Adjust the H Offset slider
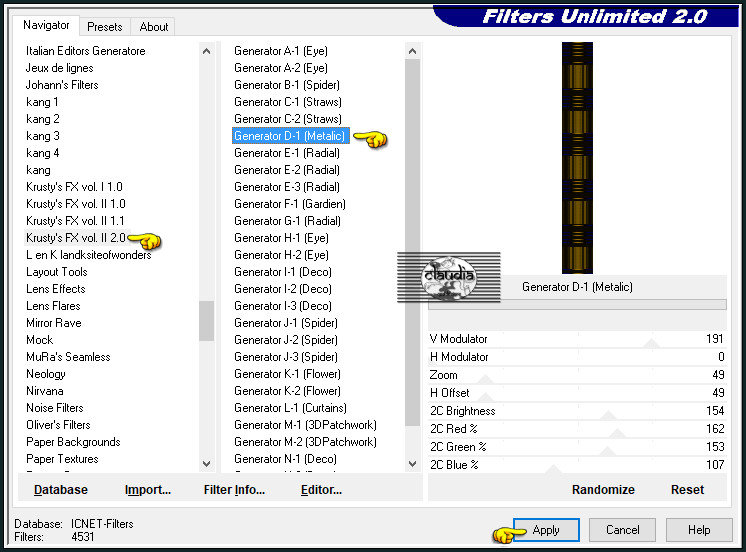The width and height of the screenshot is (746, 552). (577, 393)
